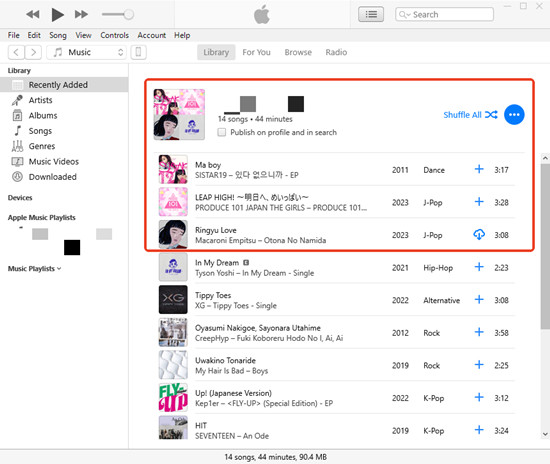The height and width of the screenshot is (464, 550).
Task: Open the blue more options button
Action: pos(514,115)
